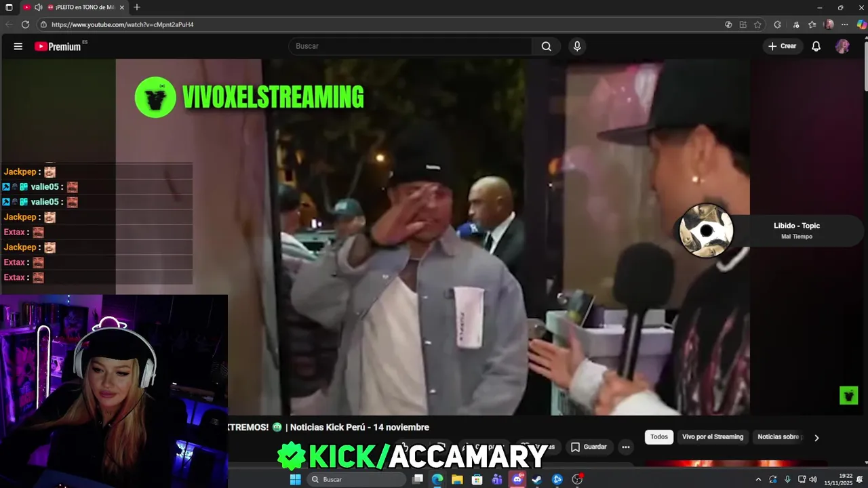View site information lock icon

pyautogui.click(x=43, y=24)
